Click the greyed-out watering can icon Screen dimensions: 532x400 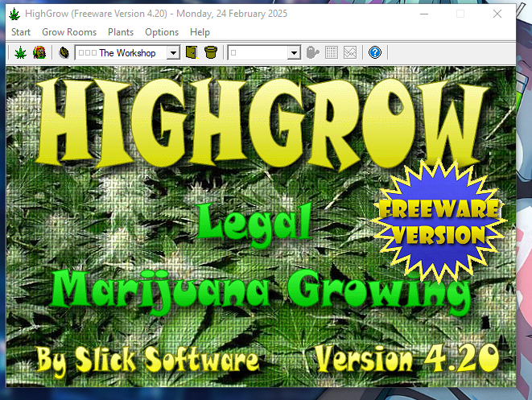[312, 52]
